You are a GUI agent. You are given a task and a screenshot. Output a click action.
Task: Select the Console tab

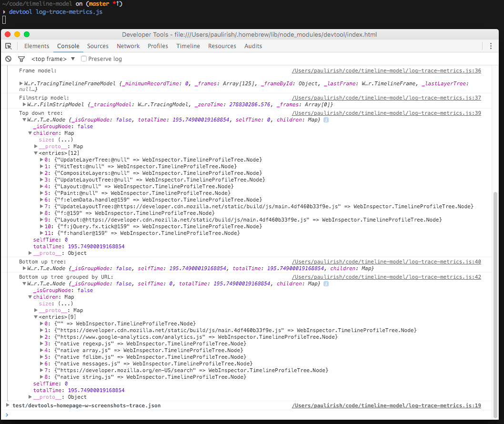click(68, 46)
